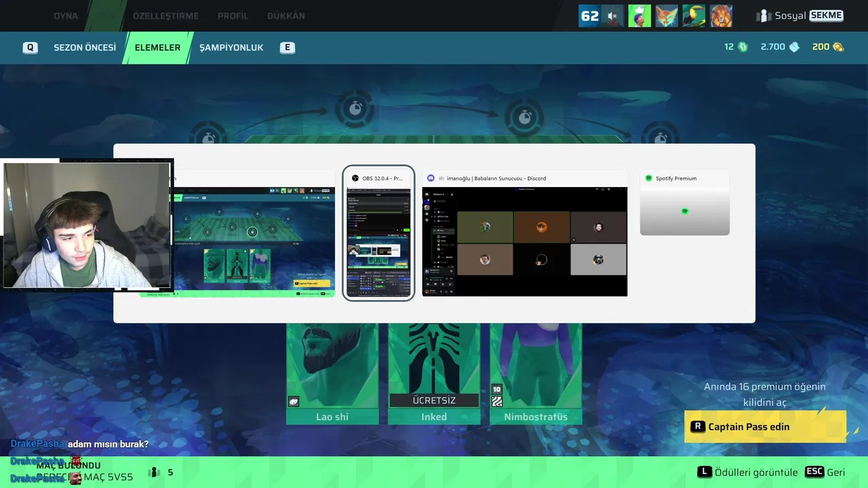Viewport: 868px width, 488px height.
Task: Click the ÜCRETSİZ label on Inked
Action: (x=434, y=401)
